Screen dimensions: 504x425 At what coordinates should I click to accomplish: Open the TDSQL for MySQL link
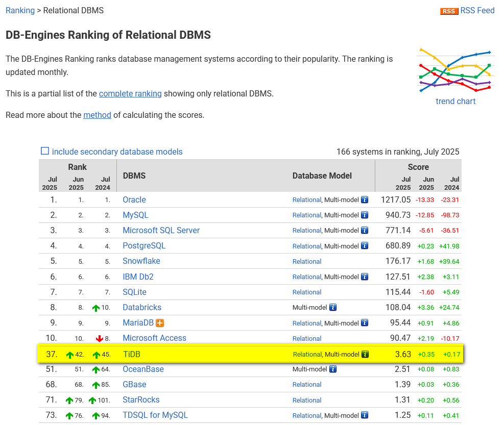coord(155,415)
